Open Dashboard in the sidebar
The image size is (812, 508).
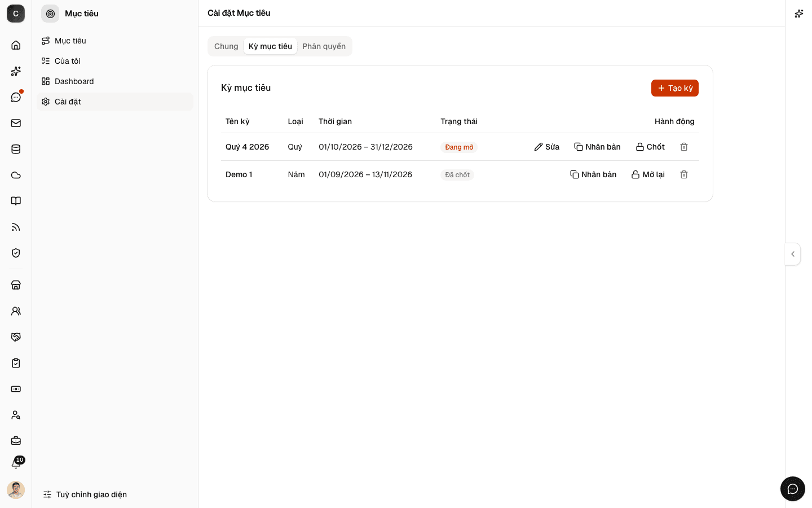115,81
